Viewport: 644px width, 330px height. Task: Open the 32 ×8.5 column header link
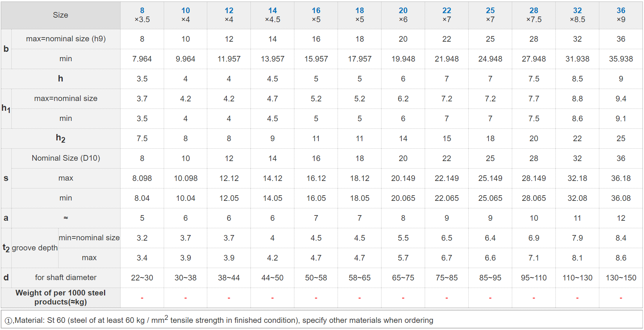tap(578, 11)
